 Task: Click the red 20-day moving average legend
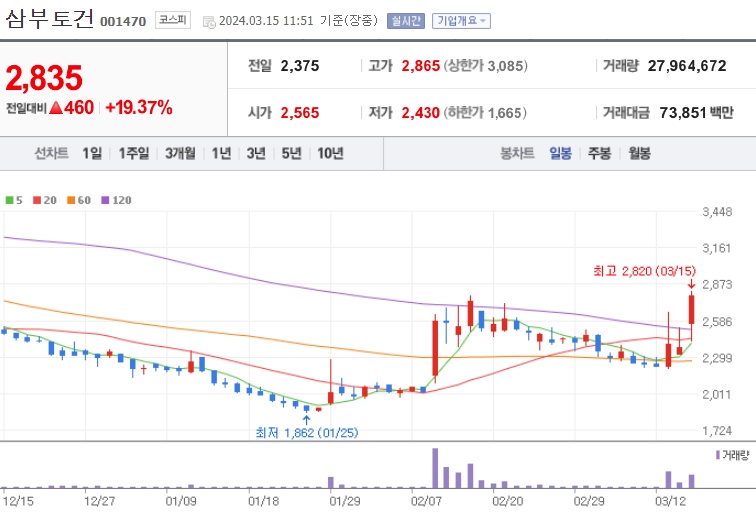pyautogui.click(x=44, y=200)
